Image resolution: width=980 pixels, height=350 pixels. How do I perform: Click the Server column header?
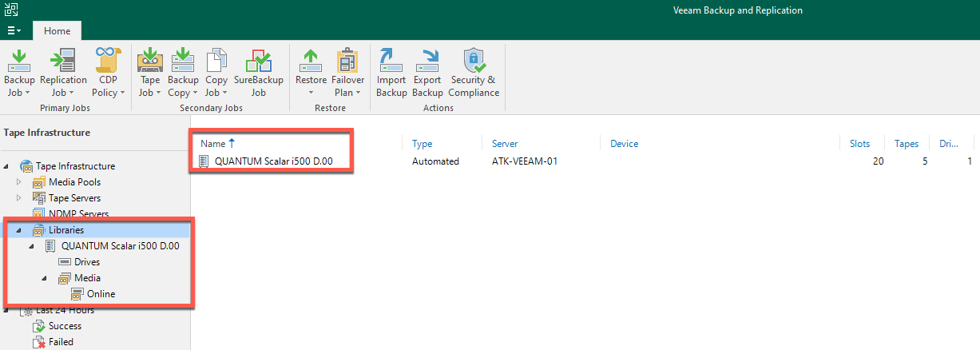[x=505, y=144]
